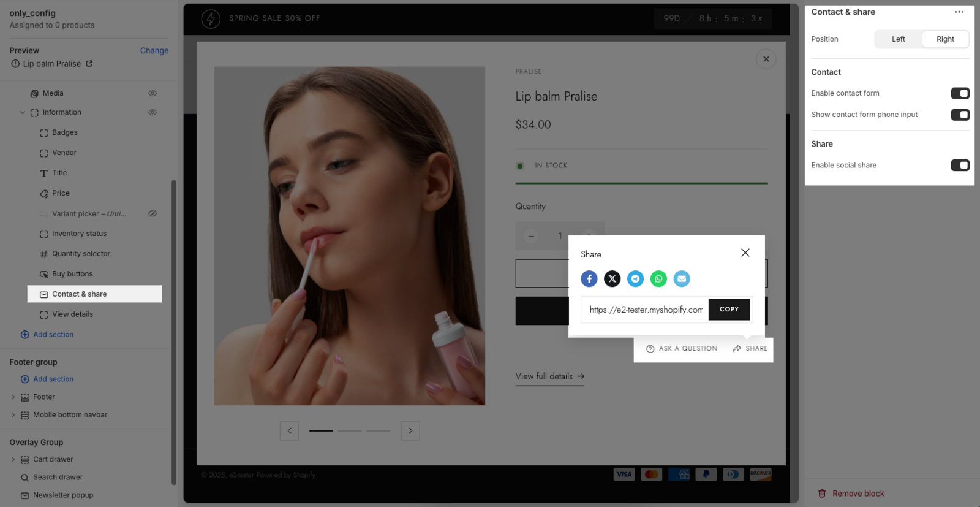Viewport: 980px width, 507px height.
Task: Toggle Show contact form phone input
Action: [959, 115]
